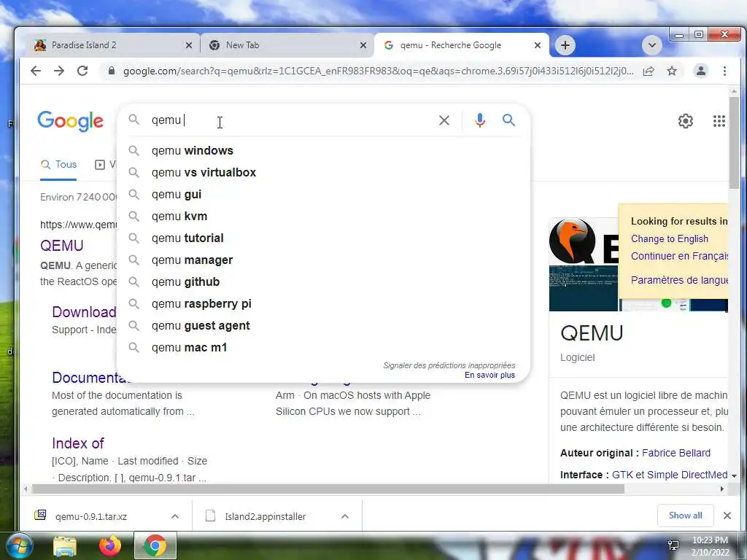Close the New Tab tab
This screenshot has height=560, width=747.
pos(363,45)
